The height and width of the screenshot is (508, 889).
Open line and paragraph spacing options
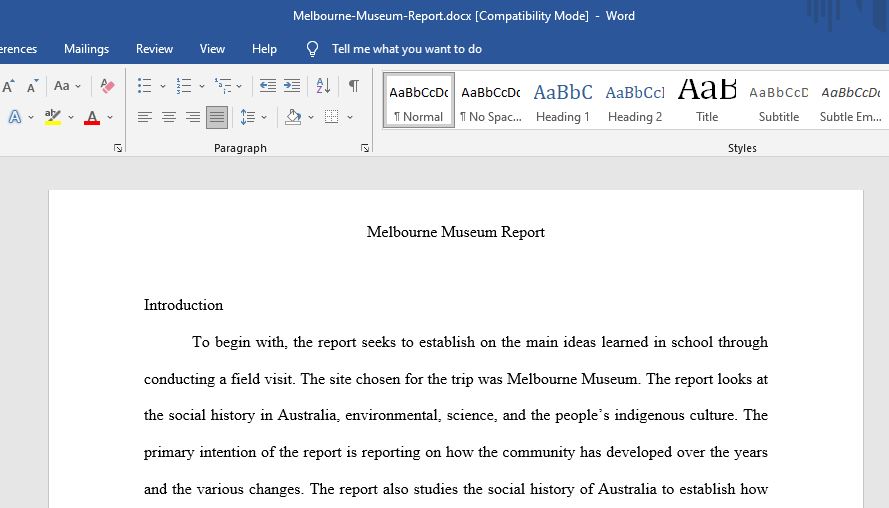(248, 117)
